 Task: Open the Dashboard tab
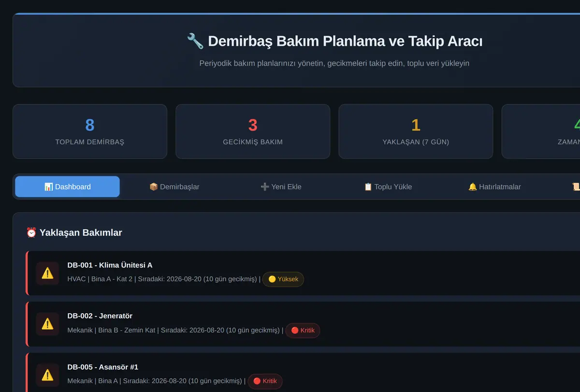click(67, 187)
